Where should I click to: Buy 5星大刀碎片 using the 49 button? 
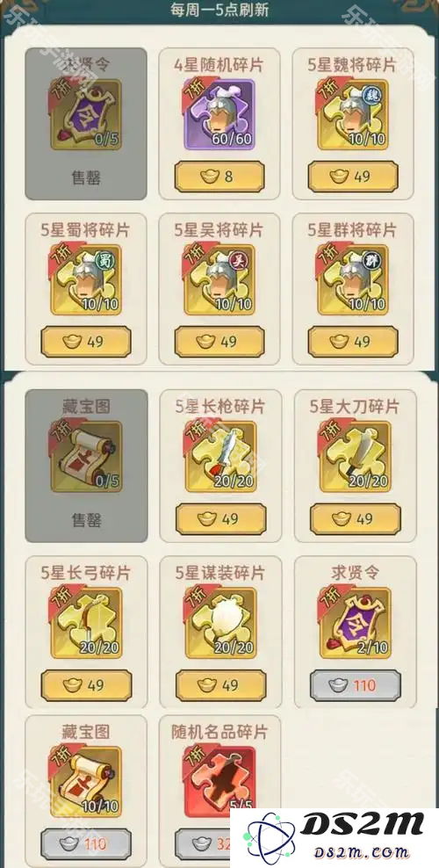(x=356, y=518)
